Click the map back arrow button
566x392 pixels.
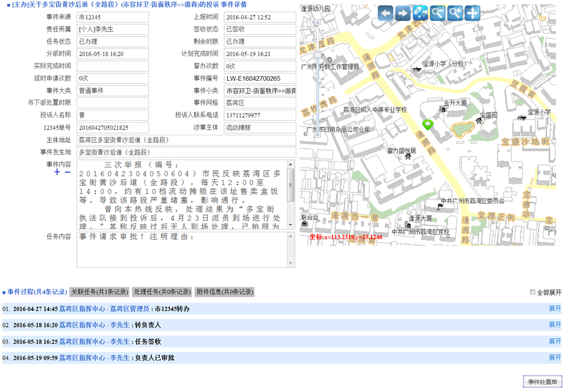click(x=385, y=13)
